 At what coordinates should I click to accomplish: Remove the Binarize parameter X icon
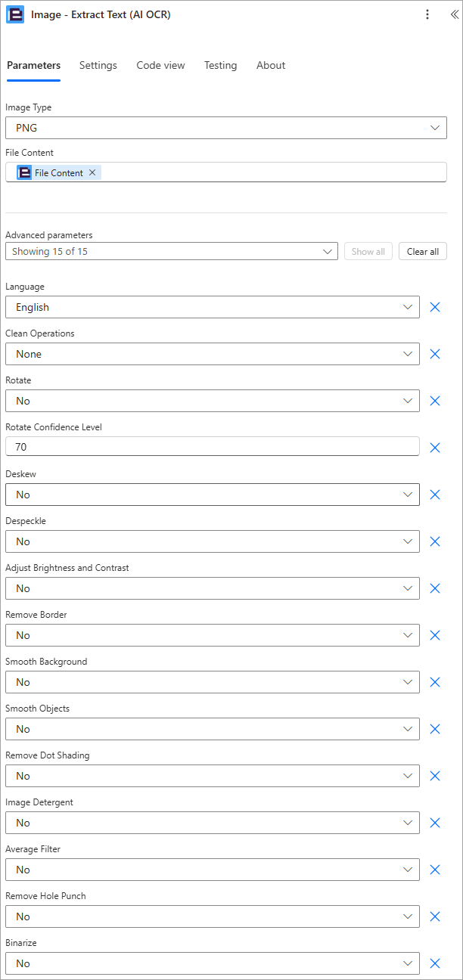point(435,963)
